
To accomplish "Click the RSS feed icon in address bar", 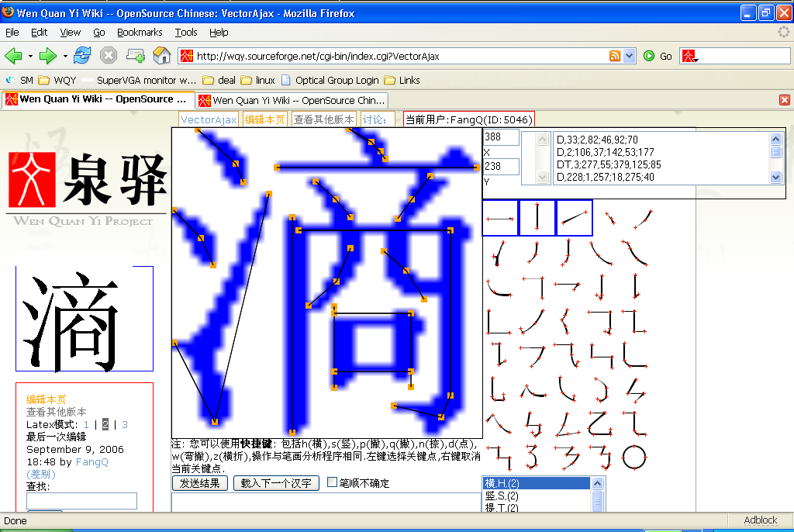I will tap(615, 57).
